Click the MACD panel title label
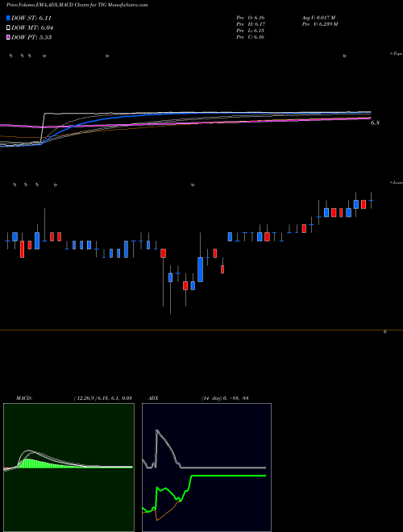The height and width of the screenshot is (532, 403). pyautogui.click(x=24, y=398)
